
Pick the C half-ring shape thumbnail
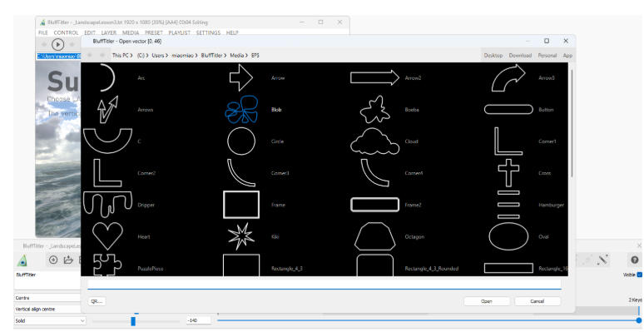pos(107,141)
